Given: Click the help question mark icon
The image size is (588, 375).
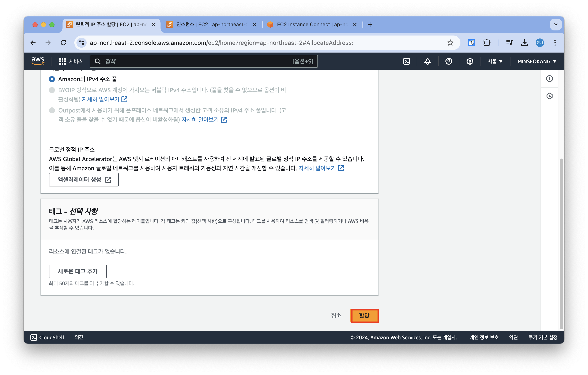Looking at the screenshot, I should pyautogui.click(x=449, y=61).
